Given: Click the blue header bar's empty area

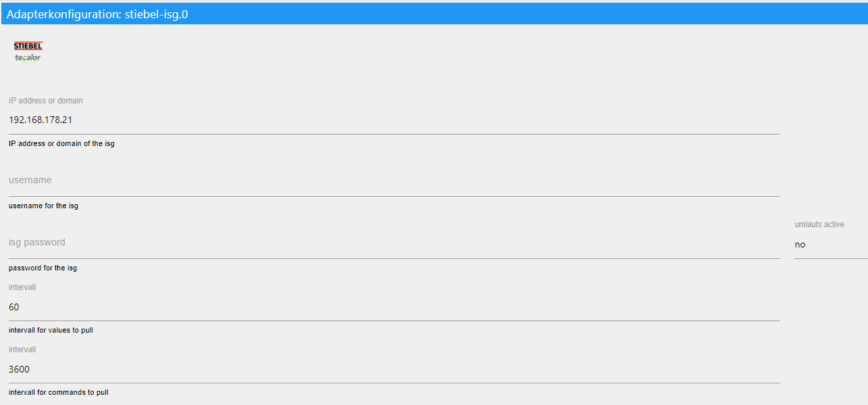Looking at the screenshot, I should point(527,14).
